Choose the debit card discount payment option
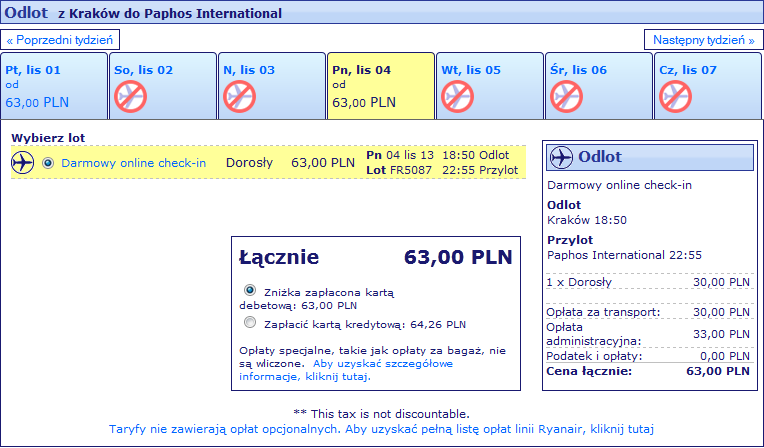Viewport: 764px width, 448px height. [250, 291]
